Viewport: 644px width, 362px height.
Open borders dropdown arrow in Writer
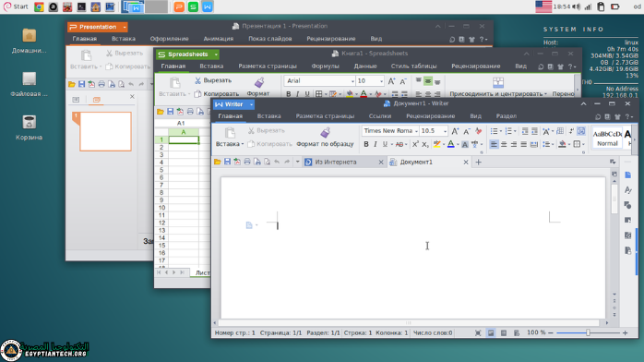click(x=583, y=144)
